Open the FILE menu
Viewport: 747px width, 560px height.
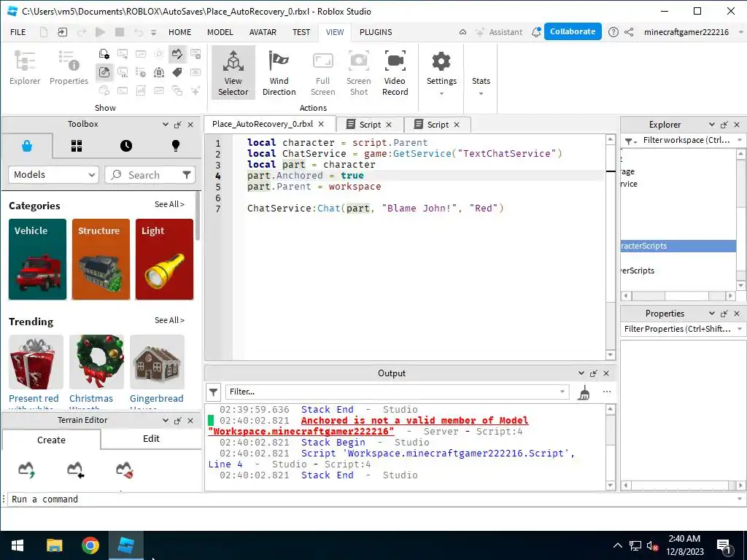coord(18,32)
